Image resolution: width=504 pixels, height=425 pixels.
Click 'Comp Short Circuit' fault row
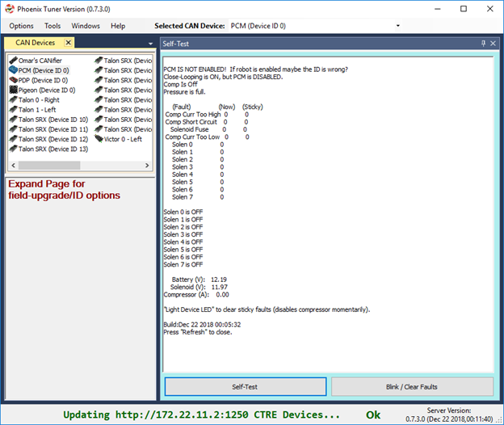(x=206, y=122)
